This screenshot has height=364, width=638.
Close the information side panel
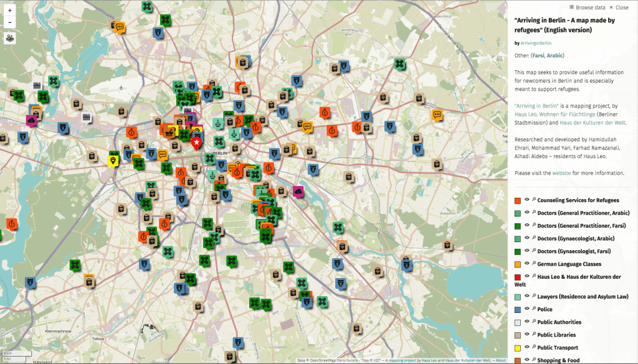point(619,7)
